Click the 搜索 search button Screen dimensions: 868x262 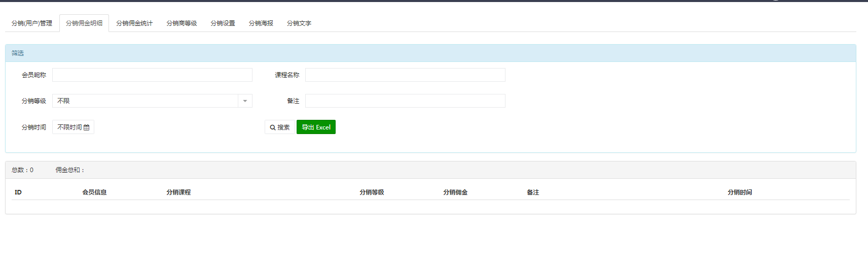[x=280, y=127]
